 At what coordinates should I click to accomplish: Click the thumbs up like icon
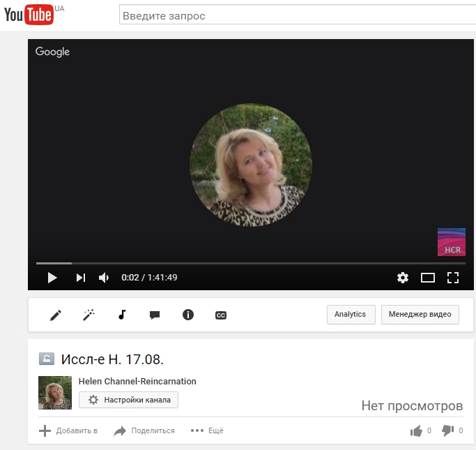417,431
